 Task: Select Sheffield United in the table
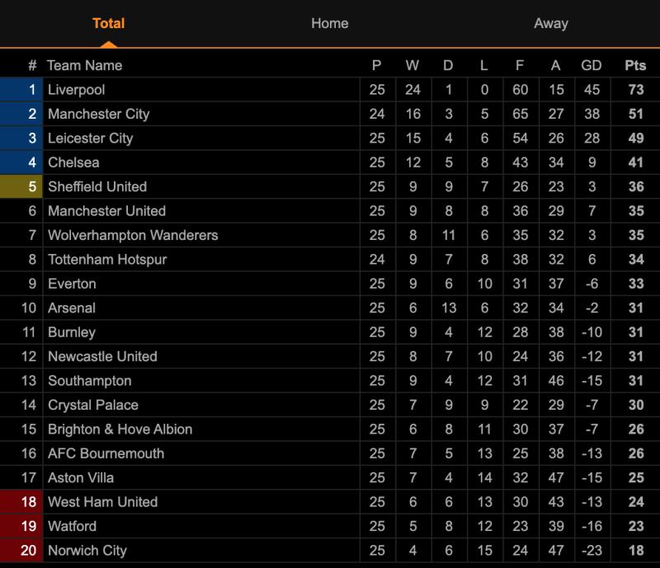pos(97,187)
